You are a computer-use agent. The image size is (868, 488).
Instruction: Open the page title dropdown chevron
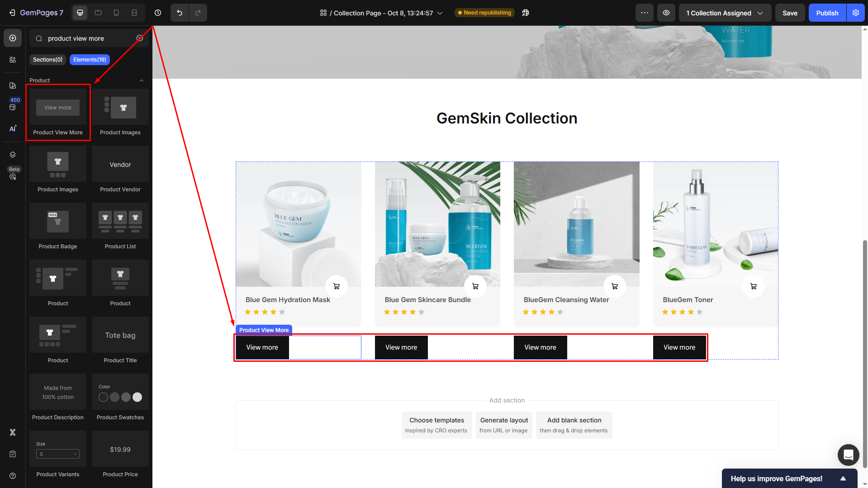[x=440, y=13]
